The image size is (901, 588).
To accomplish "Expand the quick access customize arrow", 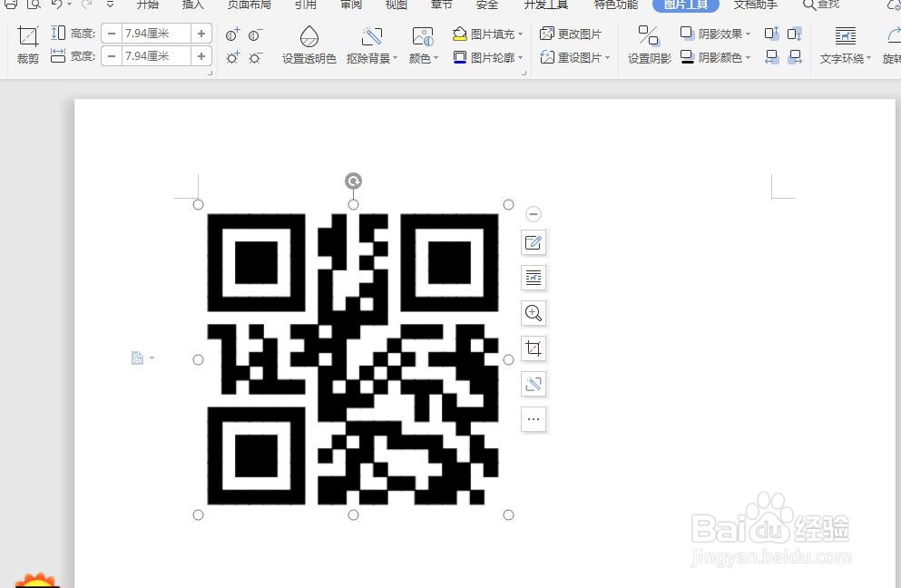I will (110, 5).
